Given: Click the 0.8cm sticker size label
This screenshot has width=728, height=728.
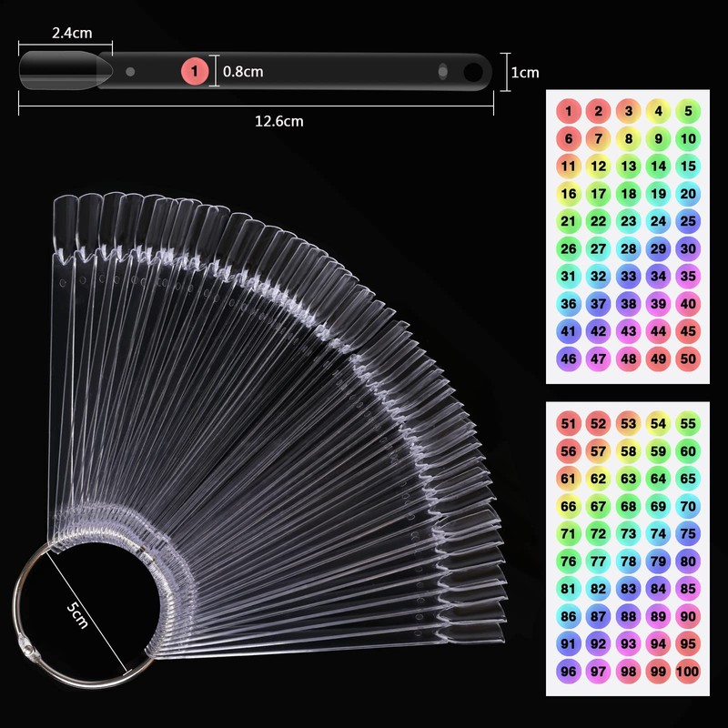Looking at the screenshot, I should tap(243, 71).
